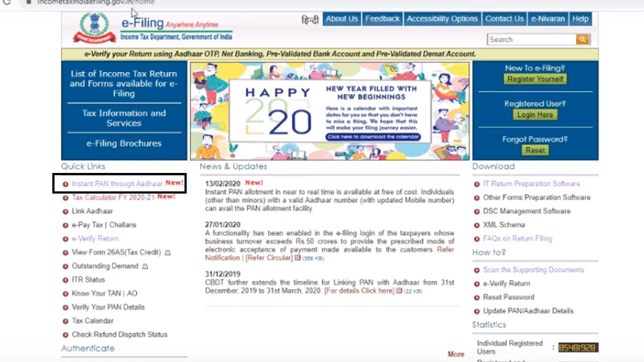The width and height of the screenshot is (644, 362).
Task: Open Outstanding Demand link
Action: pos(105,266)
